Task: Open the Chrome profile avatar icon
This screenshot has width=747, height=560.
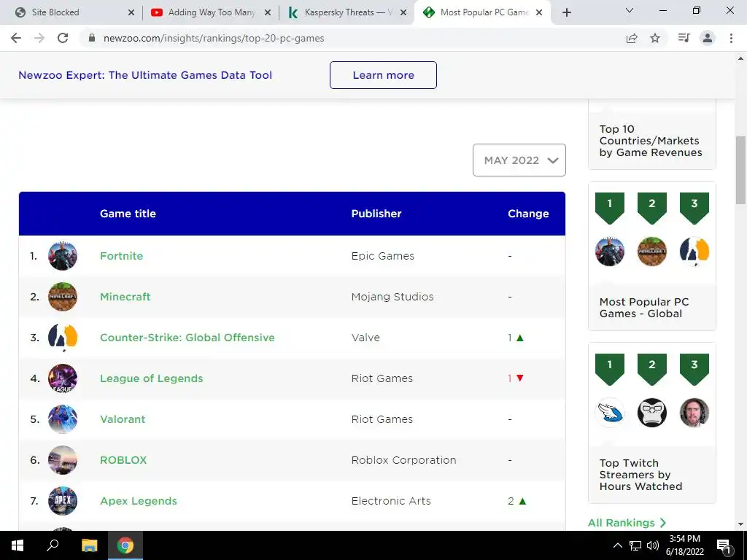Action: click(x=708, y=38)
